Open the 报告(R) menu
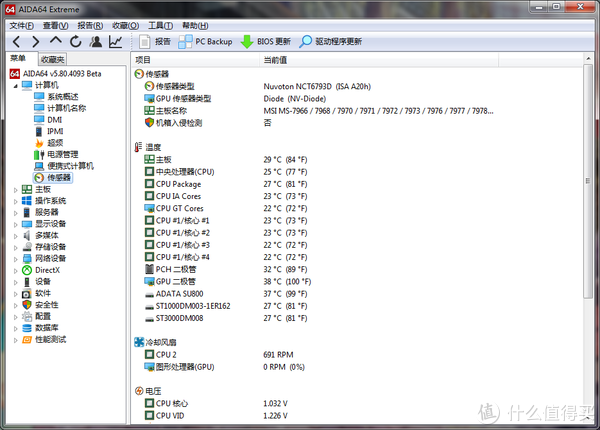The width and height of the screenshot is (600, 430). tap(90, 26)
